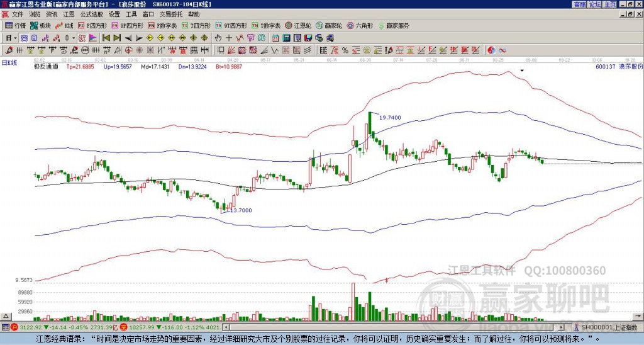Click the 极反通道 indicator name

point(46,66)
